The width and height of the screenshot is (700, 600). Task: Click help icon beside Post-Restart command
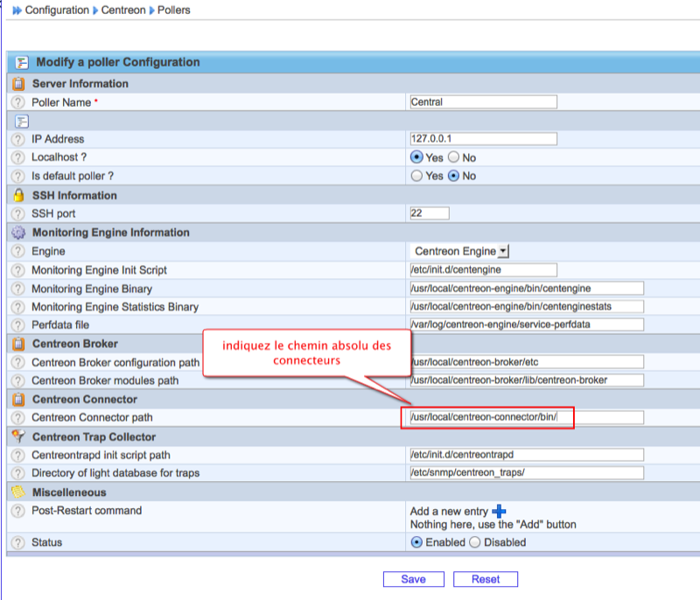[18, 511]
